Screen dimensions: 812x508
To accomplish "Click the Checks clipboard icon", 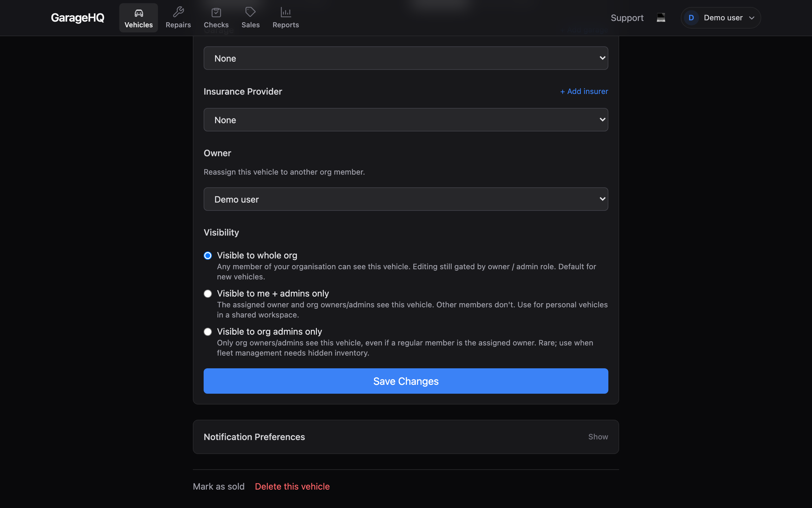I will pos(216,12).
